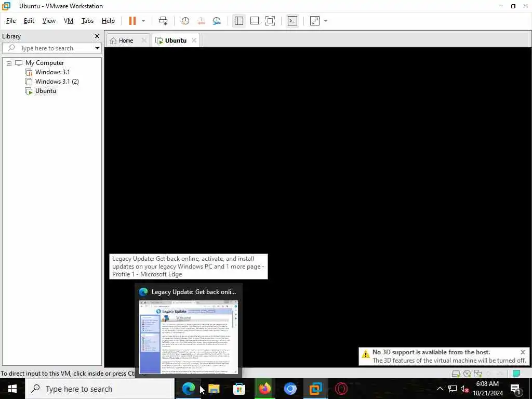Image resolution: width=532 pixels, height=399 pixels.
Task: Show hidden system tray icons
Action: click(440, 389)
